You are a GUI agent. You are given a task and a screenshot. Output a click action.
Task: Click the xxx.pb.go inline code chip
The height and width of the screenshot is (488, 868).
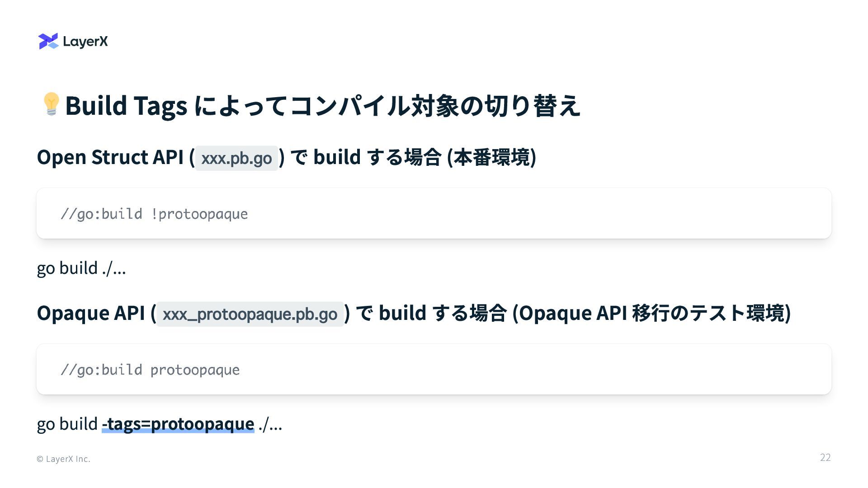[x=236, y=158]
